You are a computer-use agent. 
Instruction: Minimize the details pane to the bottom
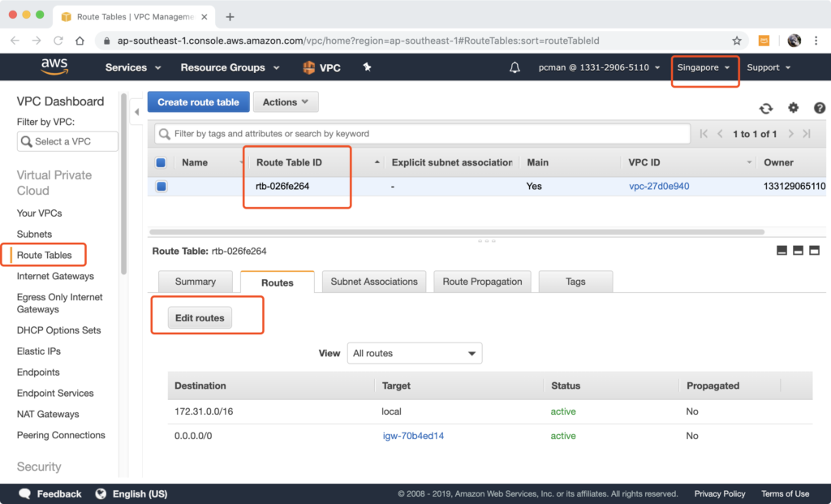click(781, 250)
